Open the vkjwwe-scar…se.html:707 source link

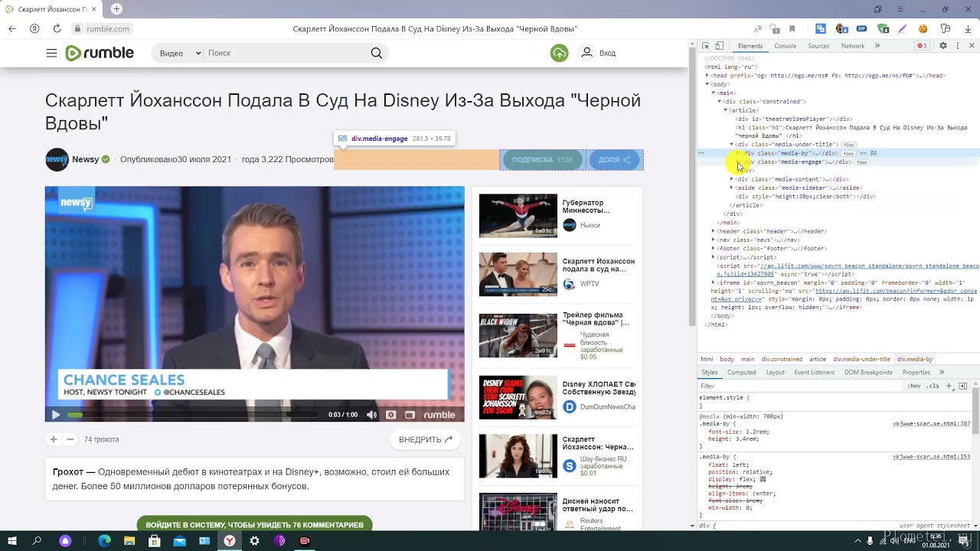tap(931, 423)
